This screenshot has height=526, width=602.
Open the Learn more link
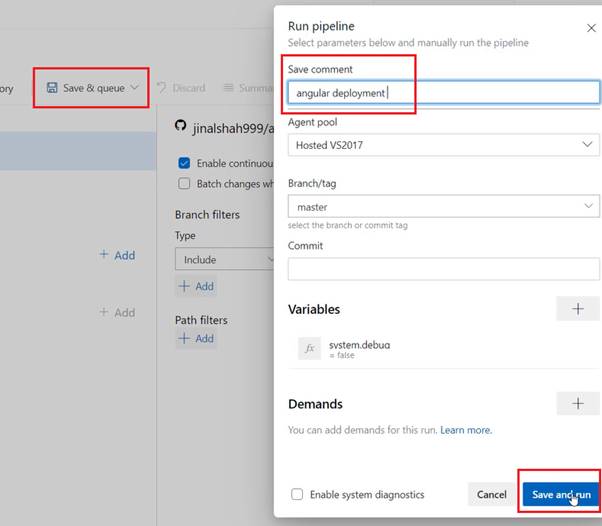466,430
